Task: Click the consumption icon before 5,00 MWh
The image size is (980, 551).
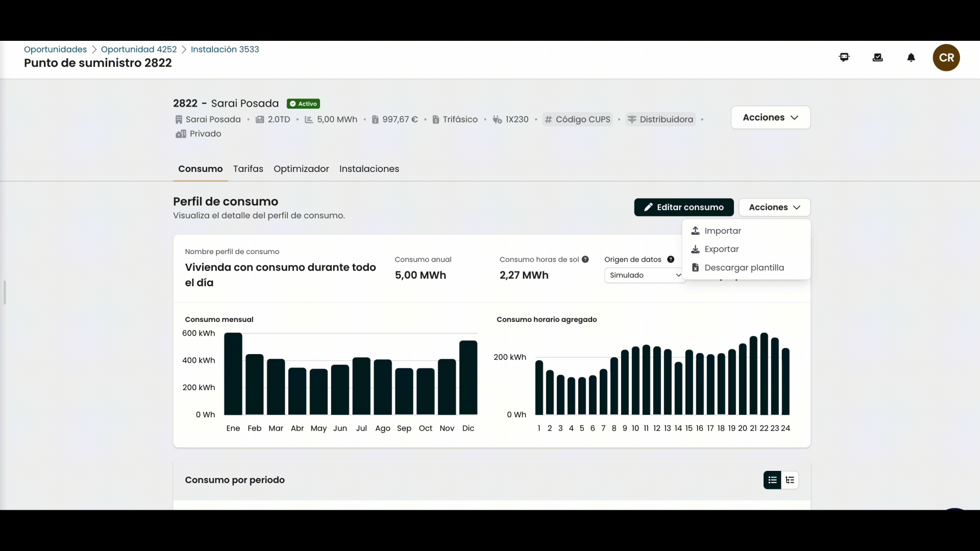Action: [309, 119]
